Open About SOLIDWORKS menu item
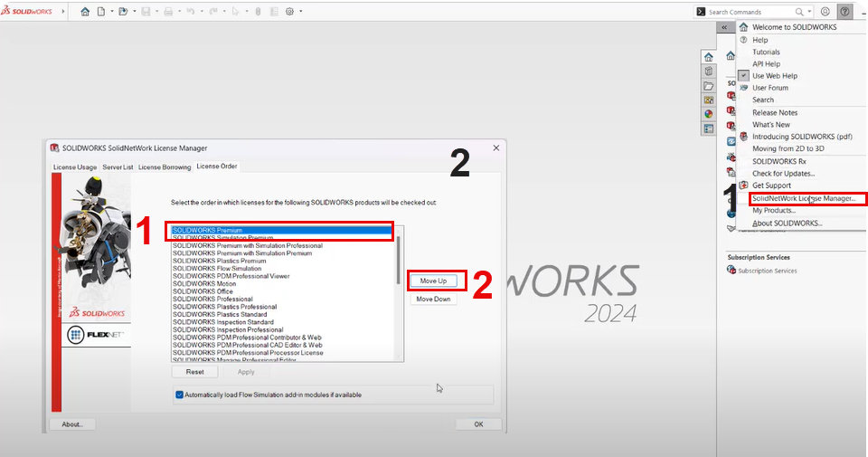 pos(787,224)
